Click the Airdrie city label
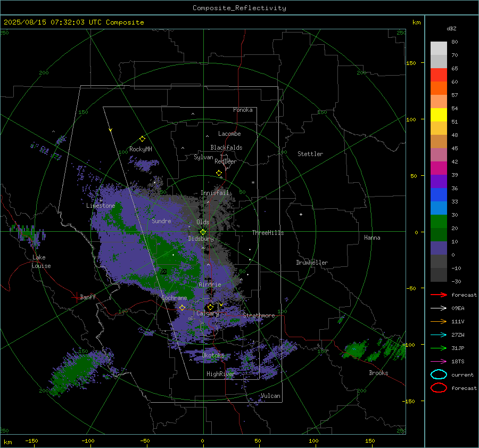479x448 pixels. point(210,284)
